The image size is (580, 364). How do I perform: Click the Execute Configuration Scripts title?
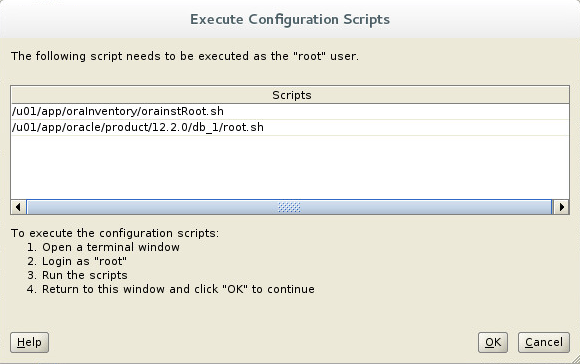(290, 19)
